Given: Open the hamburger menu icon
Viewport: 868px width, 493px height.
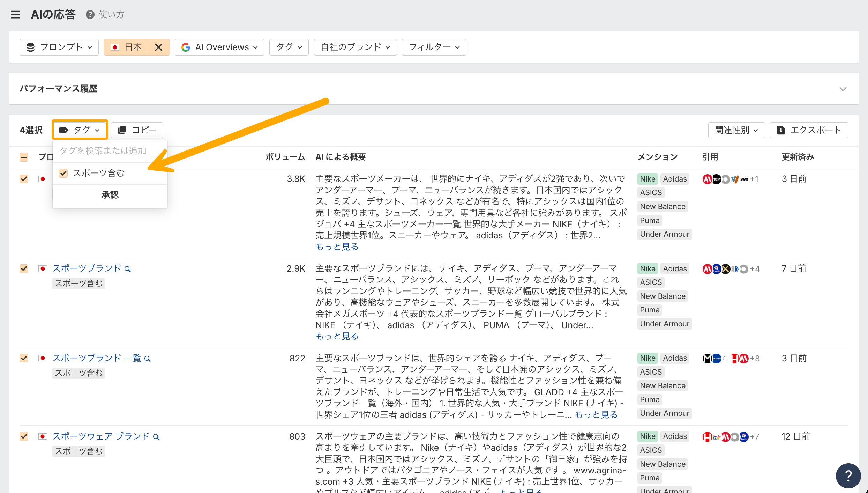Looking at the screenshot, I should pos(15,15).
